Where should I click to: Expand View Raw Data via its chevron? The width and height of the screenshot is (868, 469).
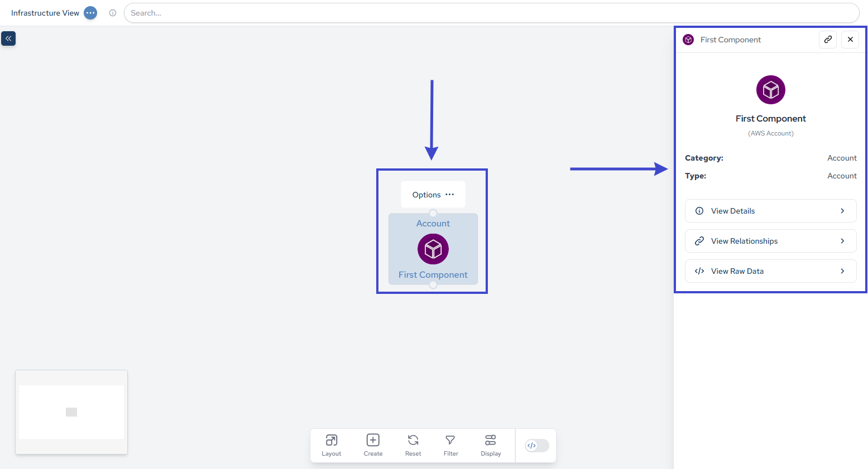842,271
